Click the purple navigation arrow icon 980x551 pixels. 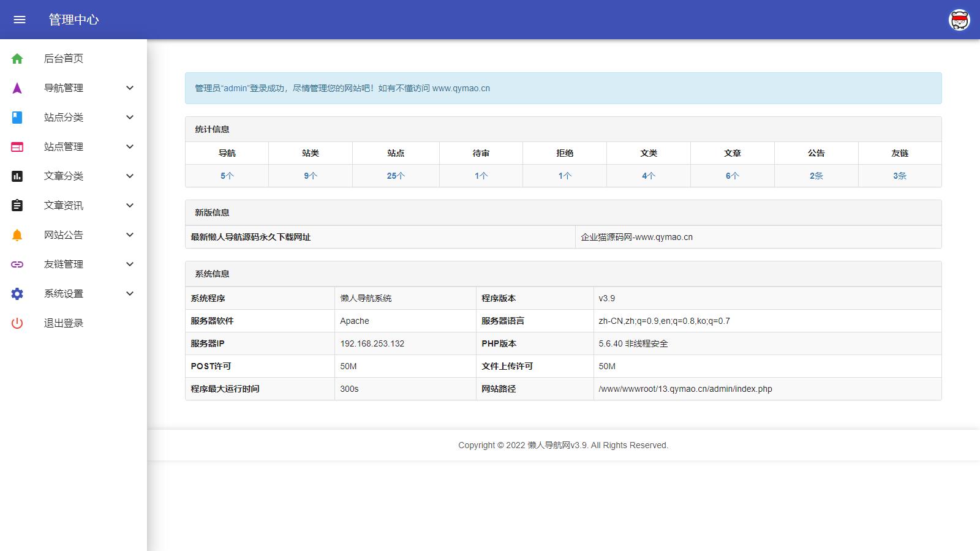(x=17, y=88)
